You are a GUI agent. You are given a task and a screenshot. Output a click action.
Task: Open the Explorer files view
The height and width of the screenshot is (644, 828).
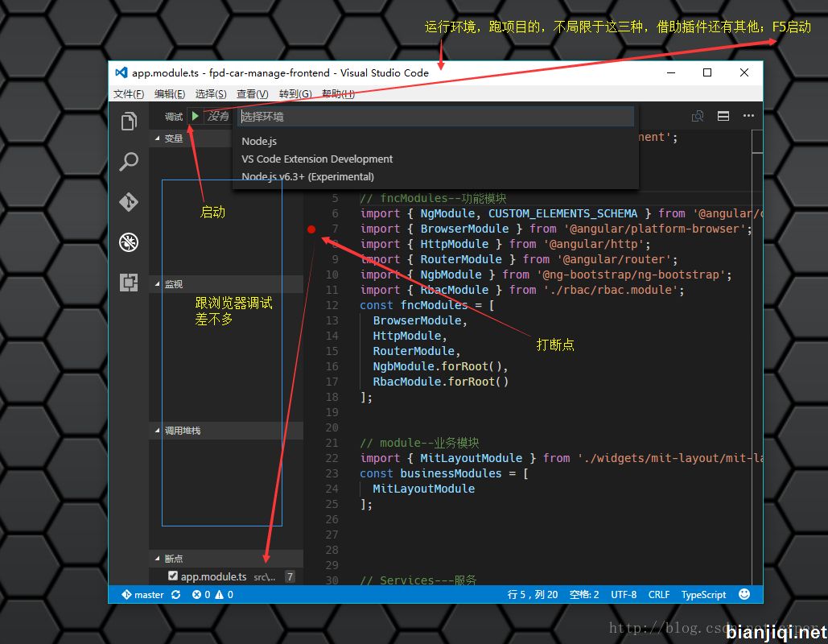pyautogui.click(x=129, y=122)
